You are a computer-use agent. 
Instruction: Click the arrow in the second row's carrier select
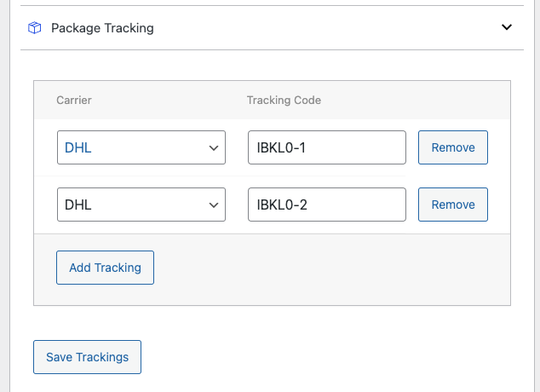214,205
